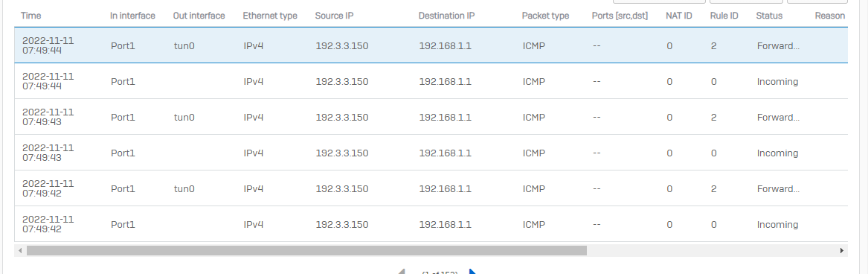
Task: Click the Packet type column header
Action: (x=545, y=16)
